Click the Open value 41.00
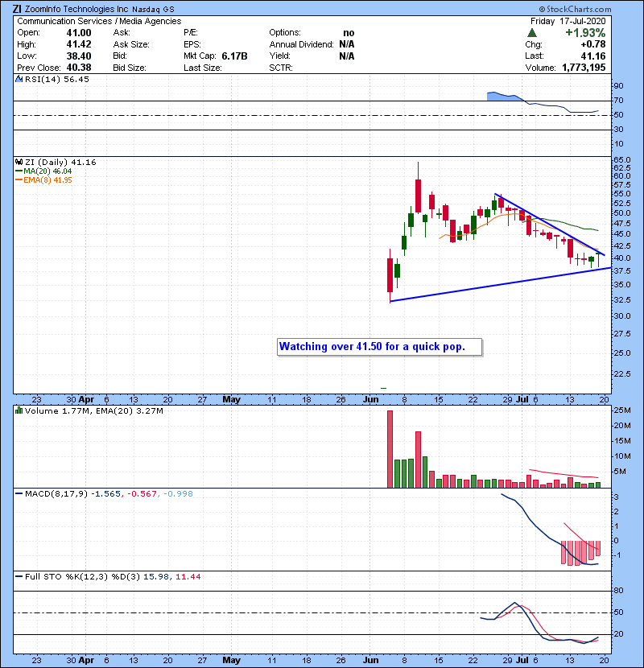644x668 pixels. point(79,33)
